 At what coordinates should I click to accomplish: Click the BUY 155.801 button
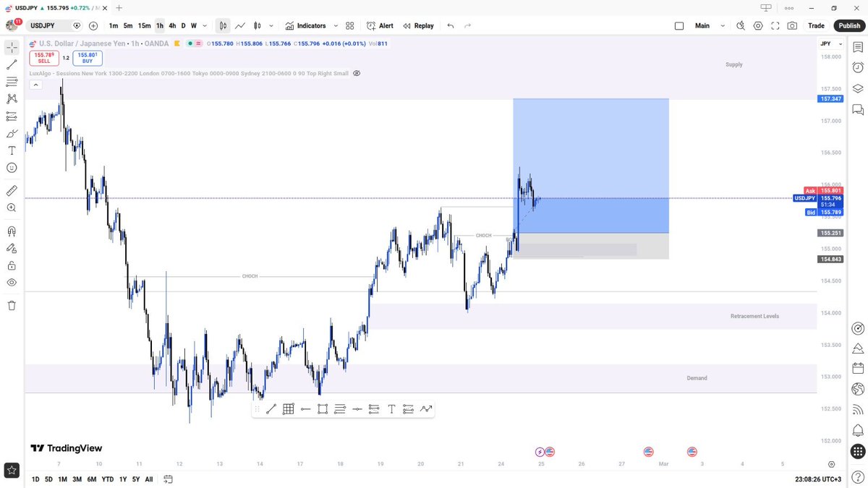88,58
